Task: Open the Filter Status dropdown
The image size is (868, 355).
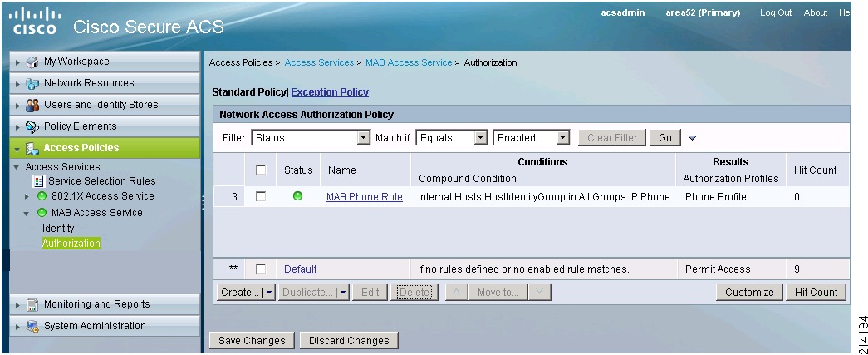Action: (363, 137)
